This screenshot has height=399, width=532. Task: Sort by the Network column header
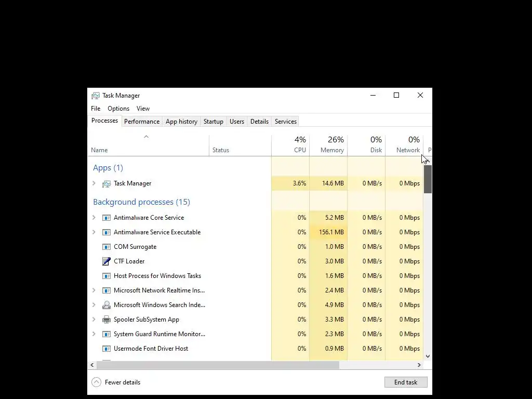[404, 145]
